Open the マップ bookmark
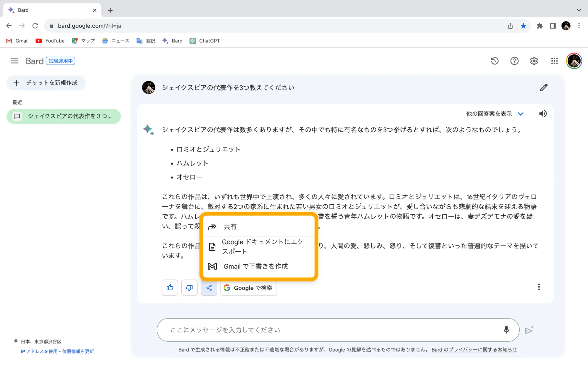The height and width of the screenshot is (368, 588). click(x=84, y=41)
